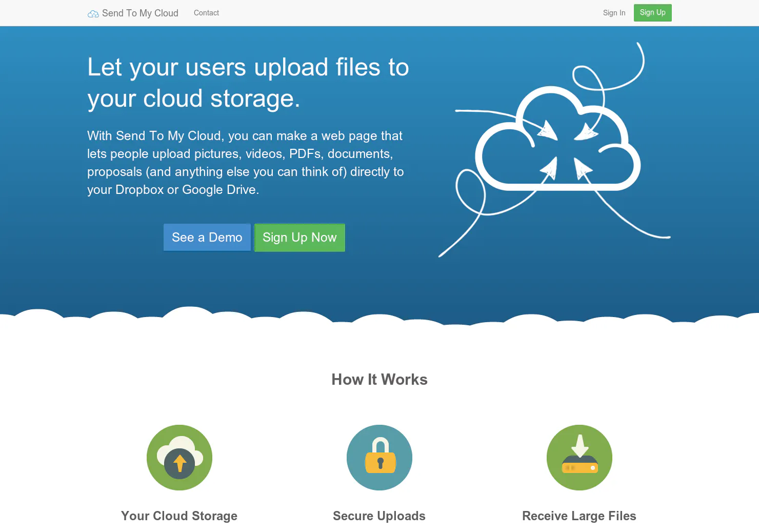
Task: Click the Sign Up Now button
Action: point(299,238)
